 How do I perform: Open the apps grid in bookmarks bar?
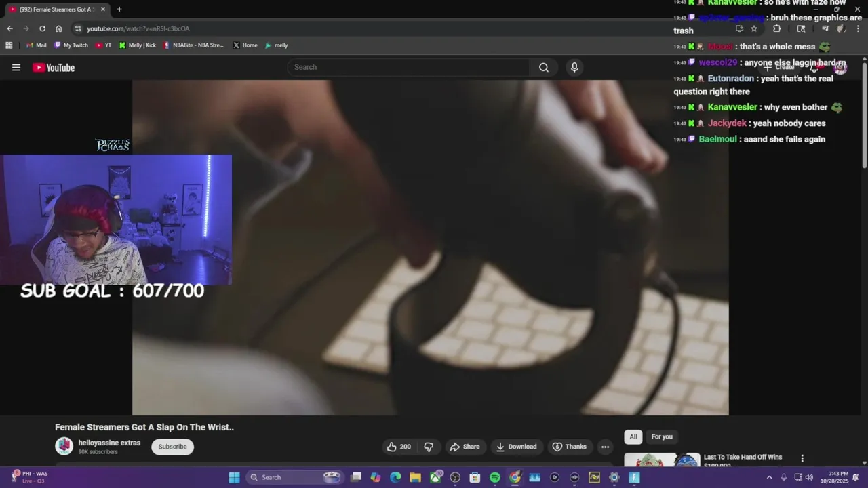tap(9, 45)
